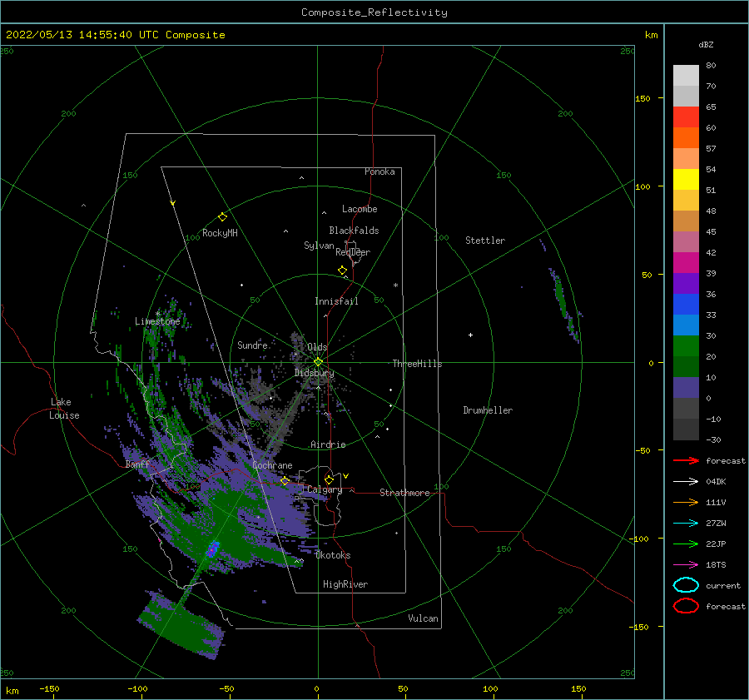The width and height of the screenshot is (749, 700).
Task: Click the green 22JP arrow symbol
Action: 686,544
